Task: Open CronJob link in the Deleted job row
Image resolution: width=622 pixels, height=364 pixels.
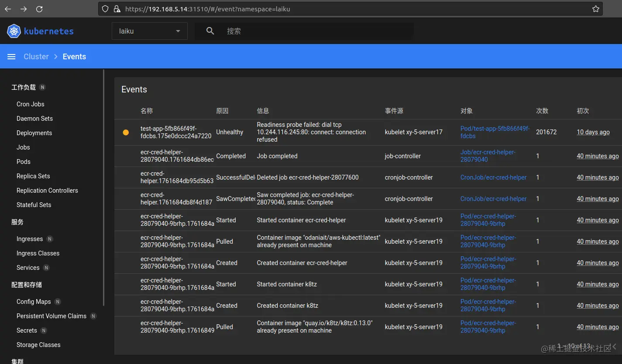Action: tap(493, 177)
